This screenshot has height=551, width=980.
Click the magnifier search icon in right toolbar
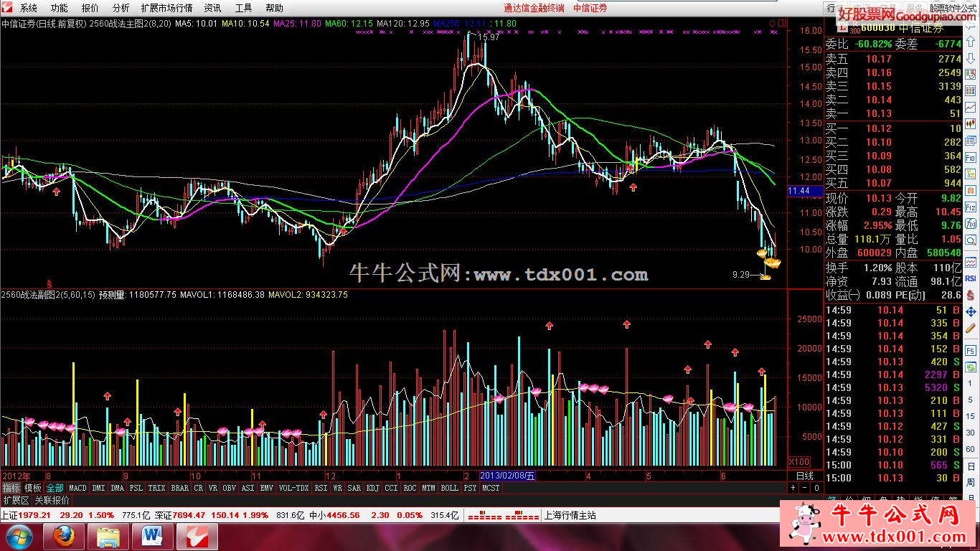click(x=971, y=240)
